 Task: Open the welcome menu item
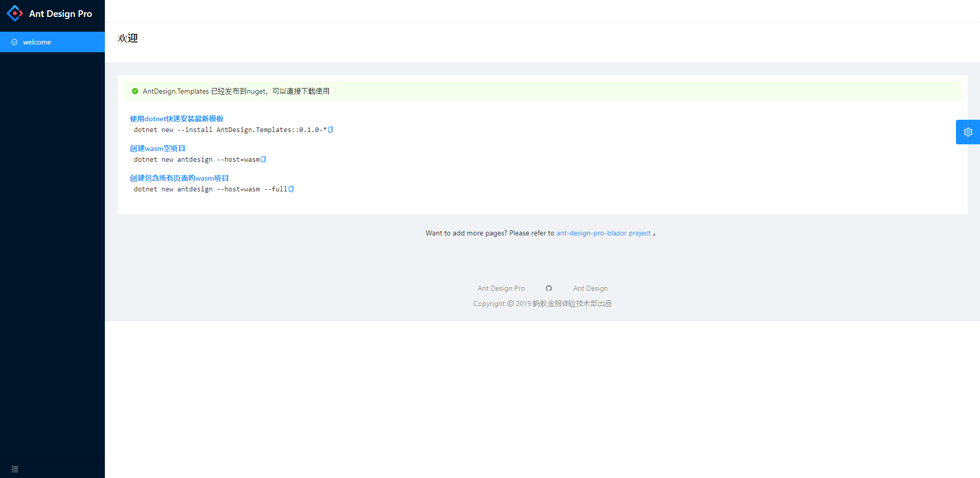[x=52, y=42]
